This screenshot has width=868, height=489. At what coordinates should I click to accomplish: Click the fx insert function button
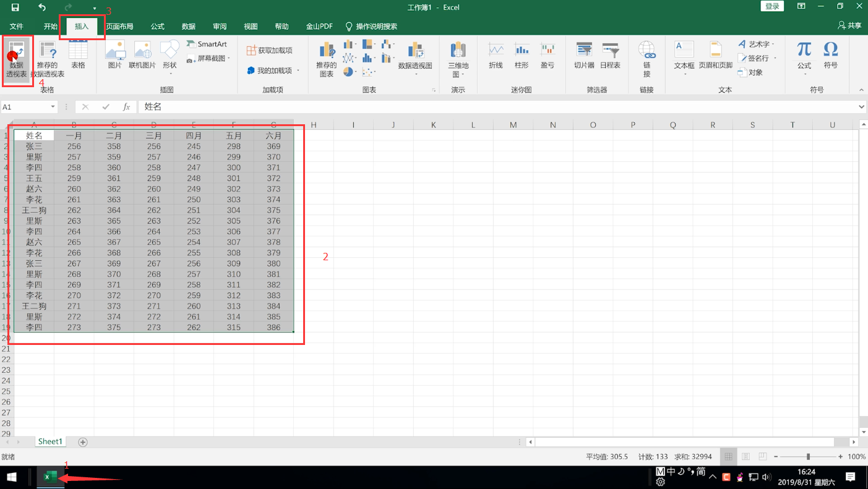[x=126, y=107]
